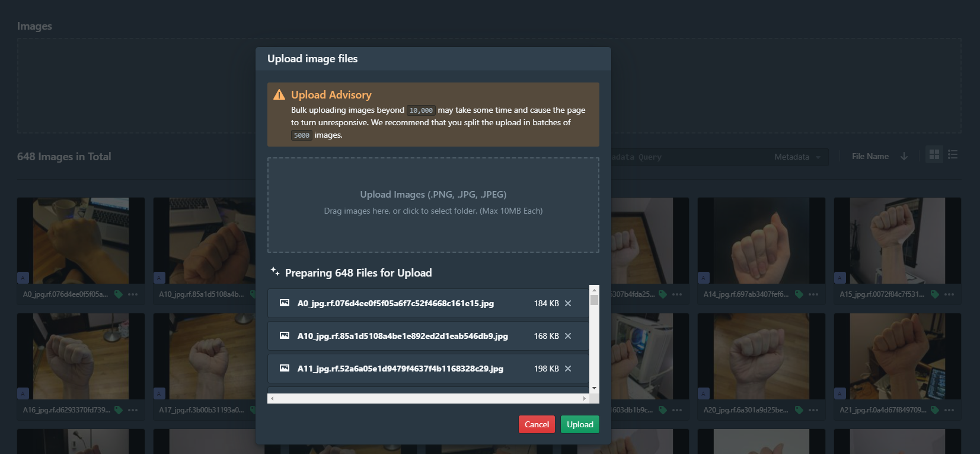Click the A badge on A0_jpg thumbnail
980x454 pixels.
coord(23,278)
